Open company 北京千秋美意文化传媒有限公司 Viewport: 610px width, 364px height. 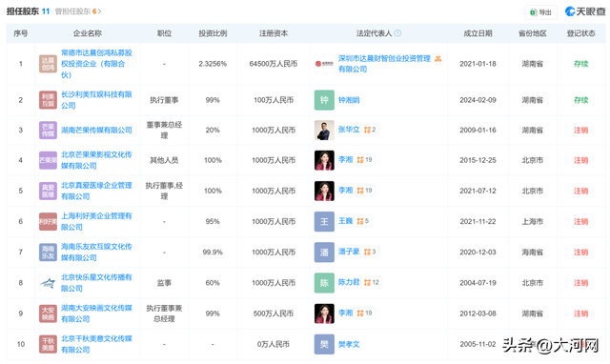pos(96,344)
